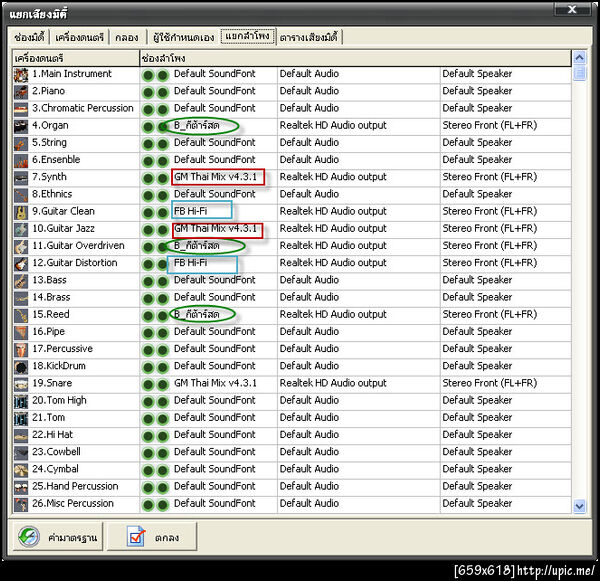Click Default Audio in the String row
The width and height of the screenshot is (600, 581).
[309, 142]
